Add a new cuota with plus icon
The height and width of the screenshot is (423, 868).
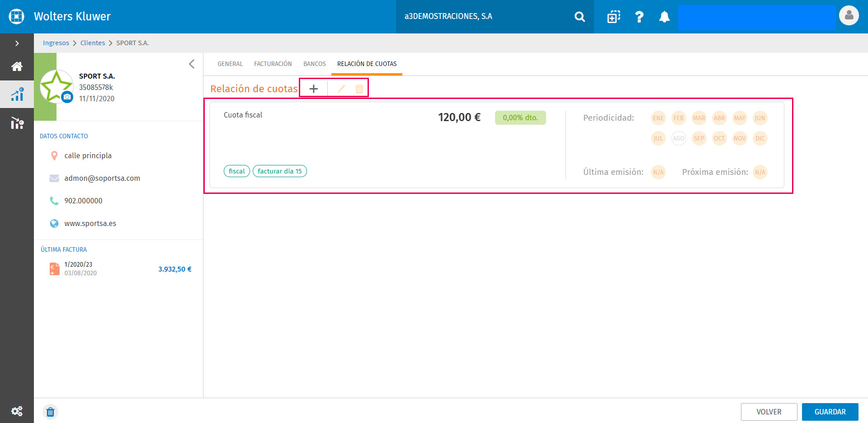click(313, 89)
